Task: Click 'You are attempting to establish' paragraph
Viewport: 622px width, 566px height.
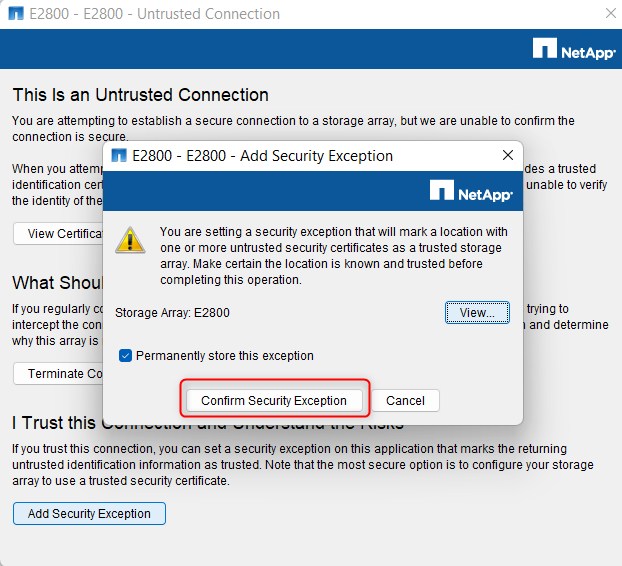Action: 293,129
